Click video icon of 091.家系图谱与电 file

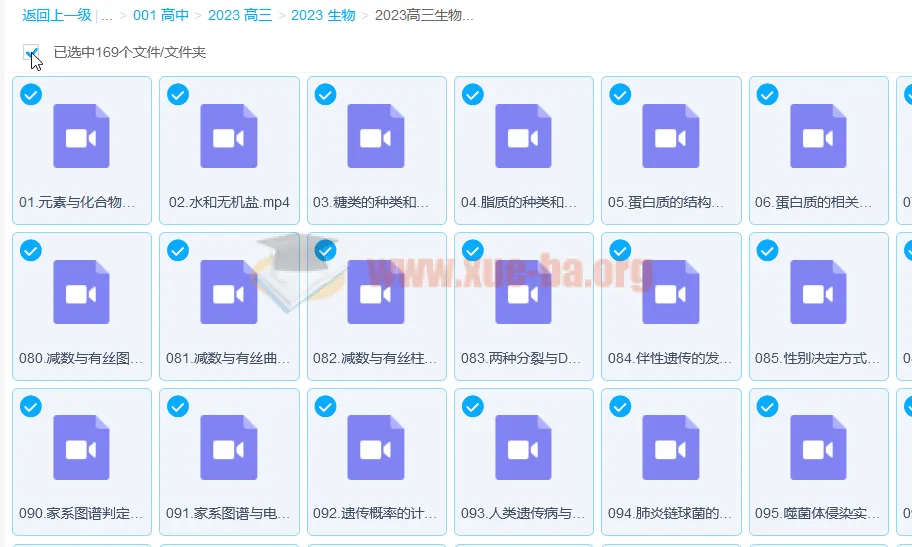pos(229,448)
